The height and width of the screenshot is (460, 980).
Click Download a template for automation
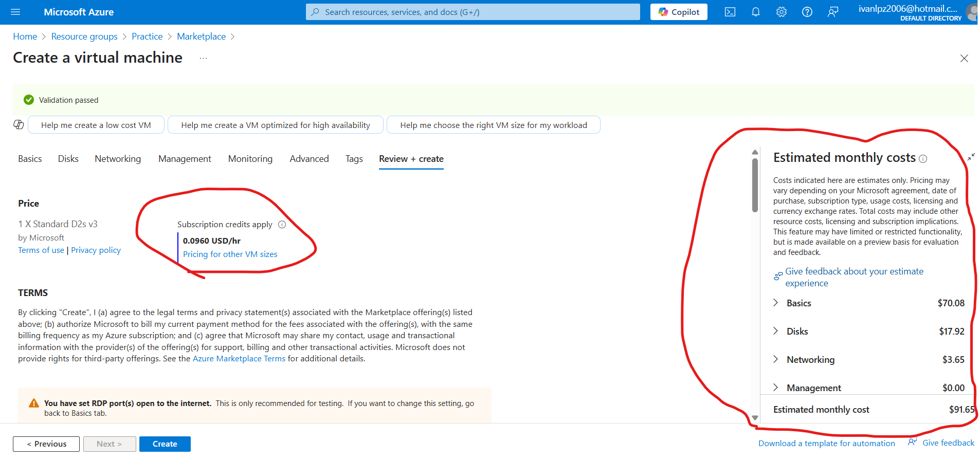827,443
